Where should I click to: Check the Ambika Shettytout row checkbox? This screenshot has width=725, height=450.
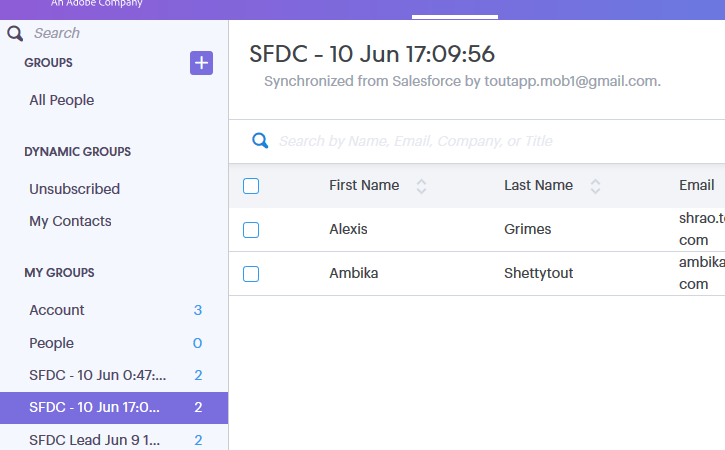(251, 274)
